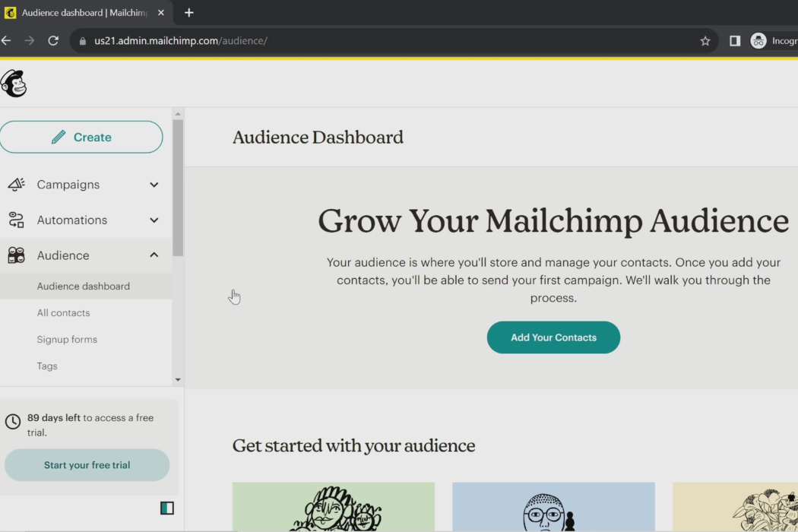Click the Audience people icon
The height and width of the screenshot is (532, 798).
tap(16, 255)
